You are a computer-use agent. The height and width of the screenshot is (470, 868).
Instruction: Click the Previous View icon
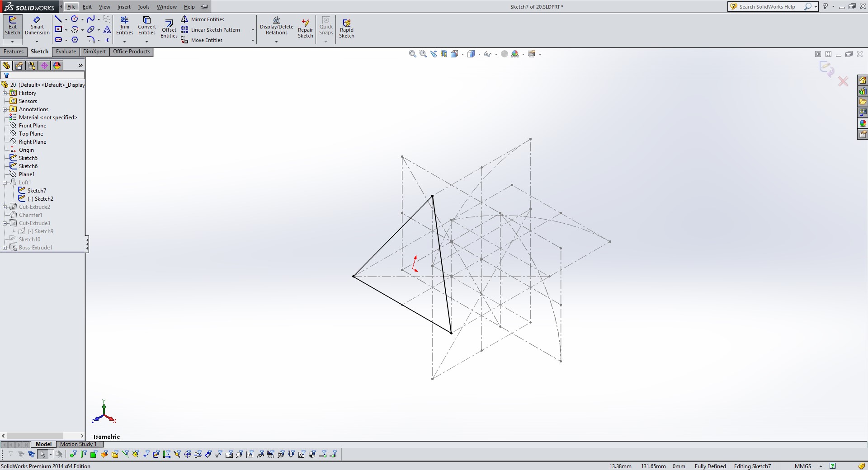point(434,54)
